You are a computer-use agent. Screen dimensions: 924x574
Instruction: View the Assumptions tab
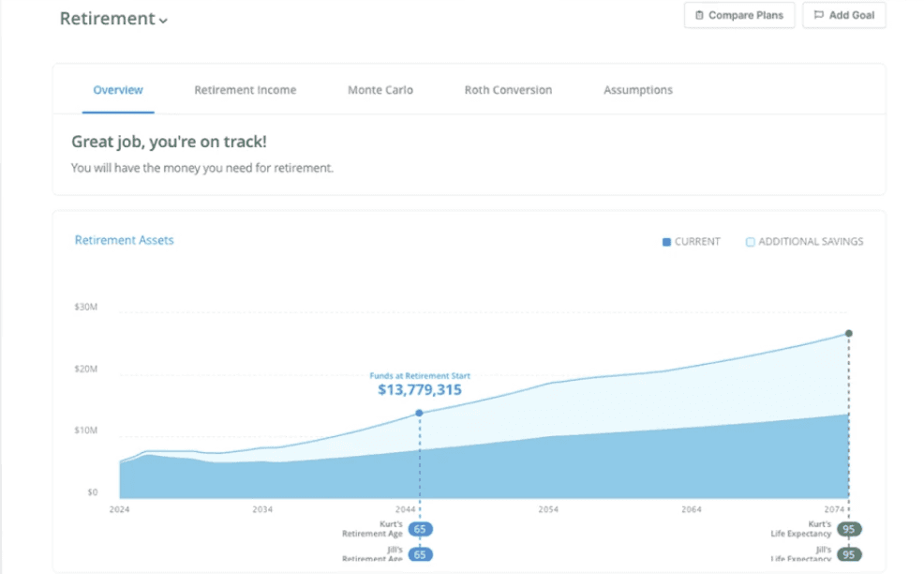pos(637,90)
